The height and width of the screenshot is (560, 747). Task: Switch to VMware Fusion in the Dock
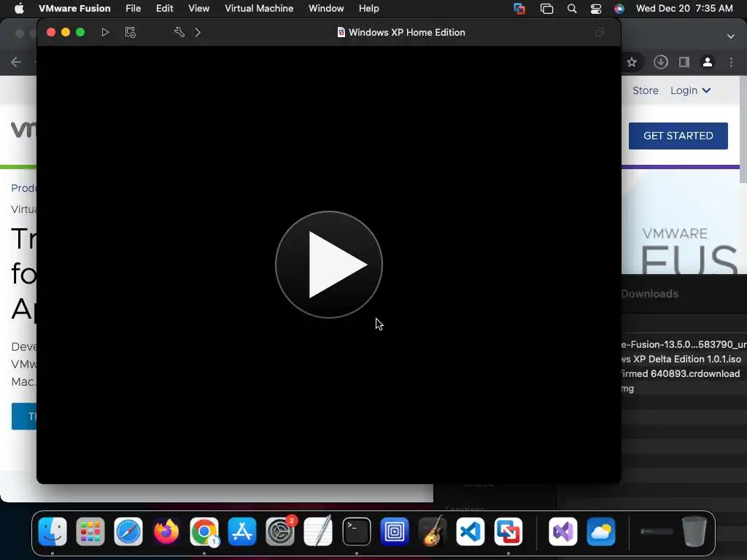(x=508, y=532)
